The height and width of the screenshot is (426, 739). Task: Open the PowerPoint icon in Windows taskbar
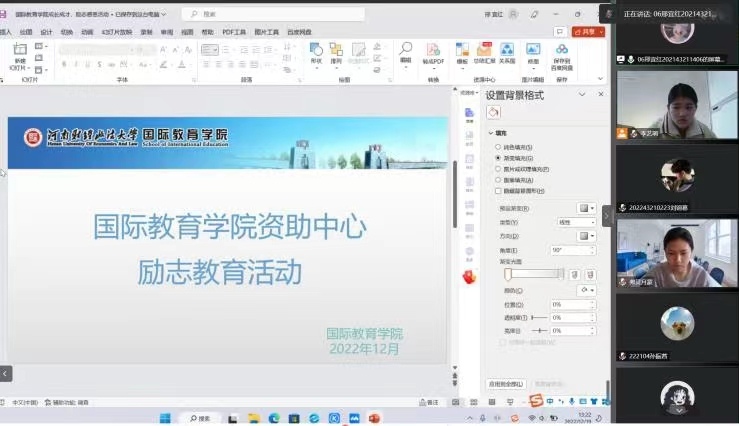pyautogui.click(x=374, y=418)
